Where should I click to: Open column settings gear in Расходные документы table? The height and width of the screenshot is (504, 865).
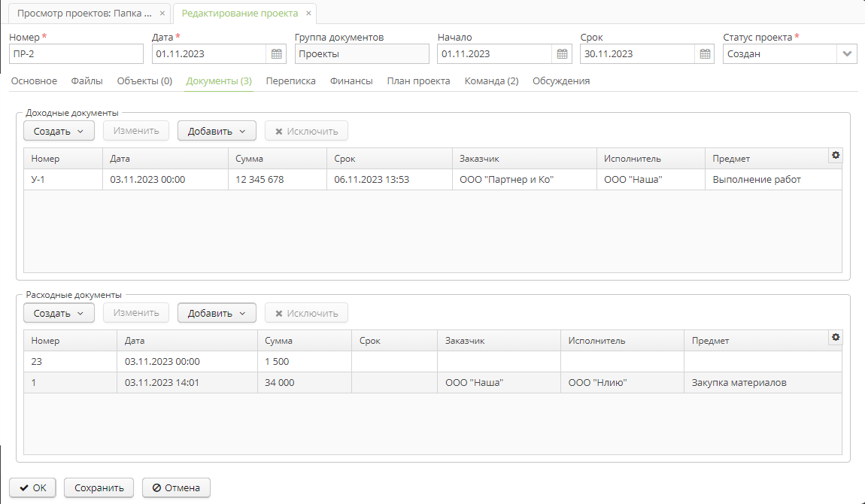pyautogui.click(x=835, y=338)
